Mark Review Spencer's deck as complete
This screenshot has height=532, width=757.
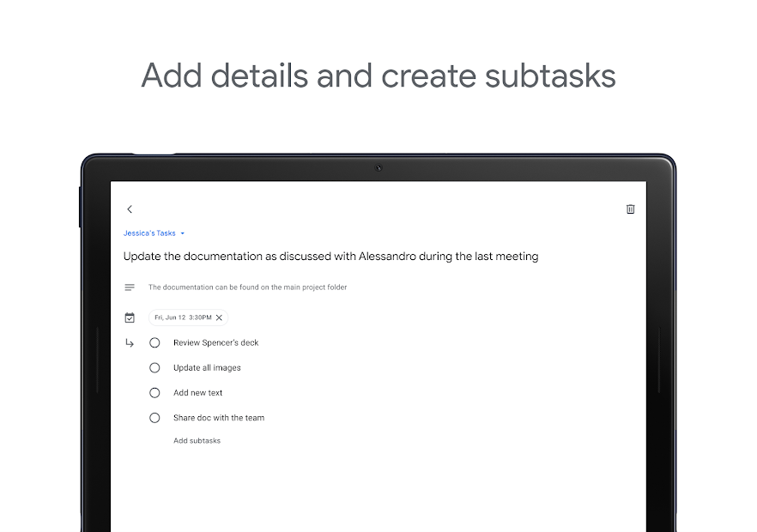tap(154, 342)
